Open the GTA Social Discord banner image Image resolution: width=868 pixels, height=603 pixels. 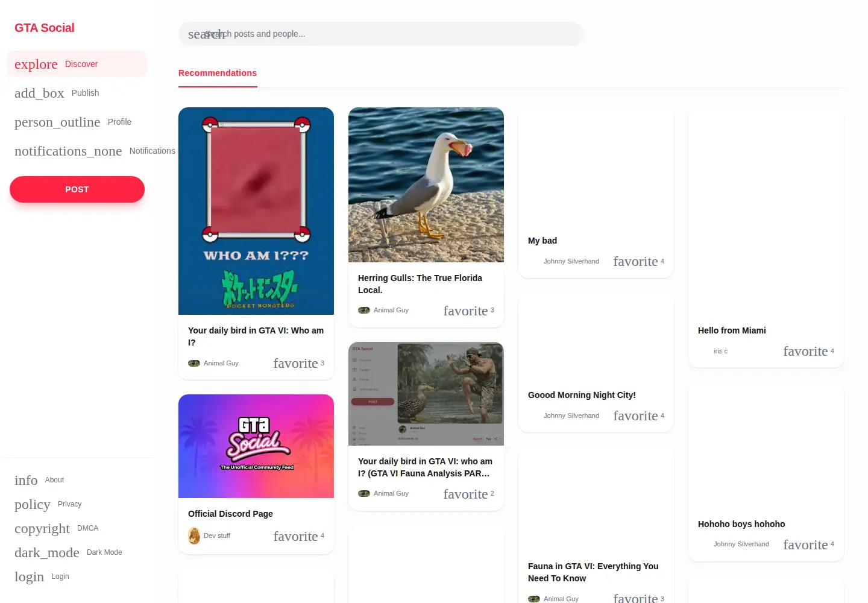(256, 446)
